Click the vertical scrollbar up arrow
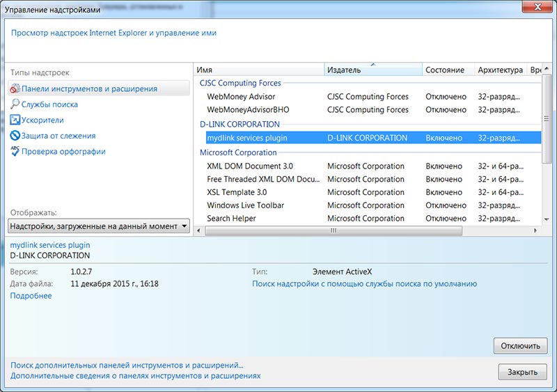 point(547,68)
